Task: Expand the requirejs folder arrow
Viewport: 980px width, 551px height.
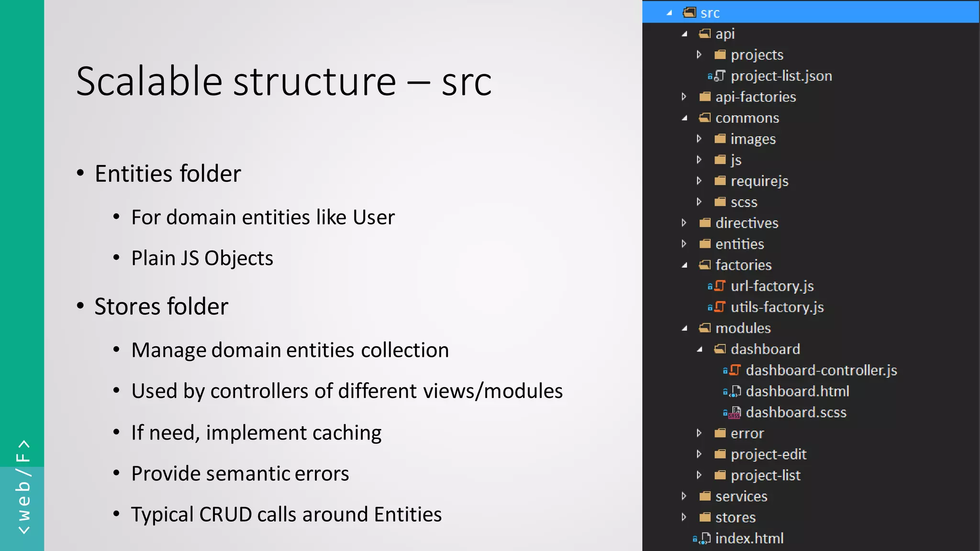Action: point(699,181)
